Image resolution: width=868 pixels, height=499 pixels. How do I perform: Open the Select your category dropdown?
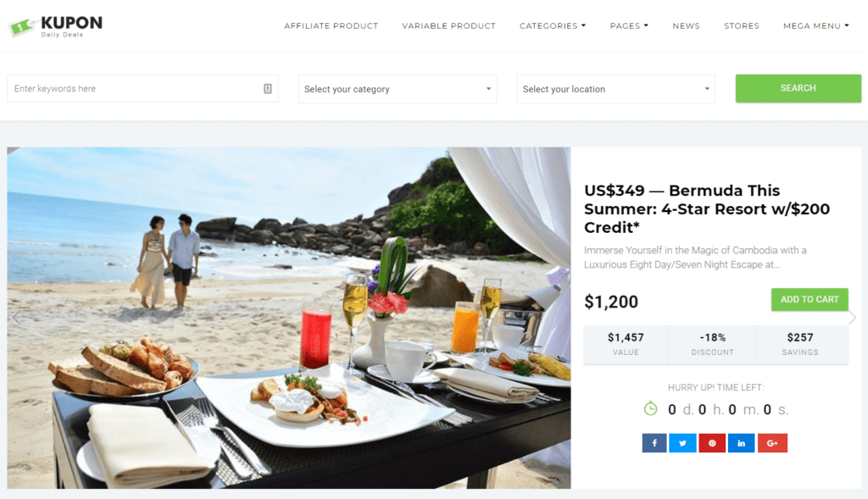point(398,89)
